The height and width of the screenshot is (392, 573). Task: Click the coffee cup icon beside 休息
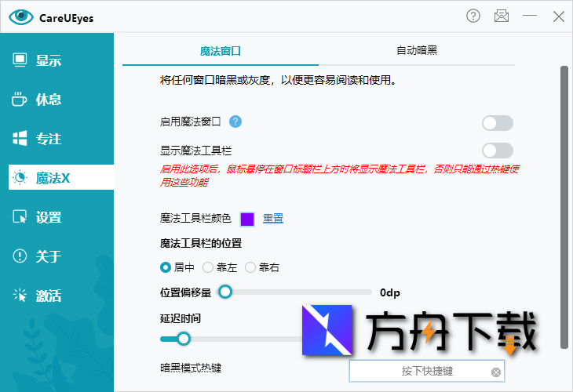(20, 100)
